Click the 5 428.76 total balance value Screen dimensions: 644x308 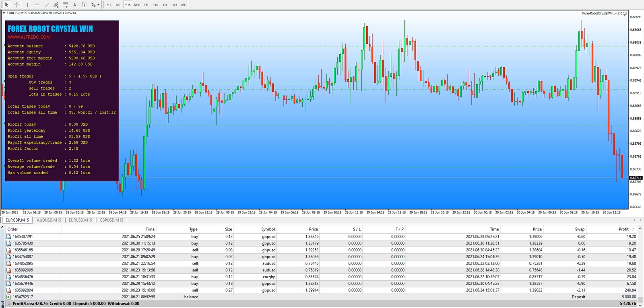[x=628, y=304]
